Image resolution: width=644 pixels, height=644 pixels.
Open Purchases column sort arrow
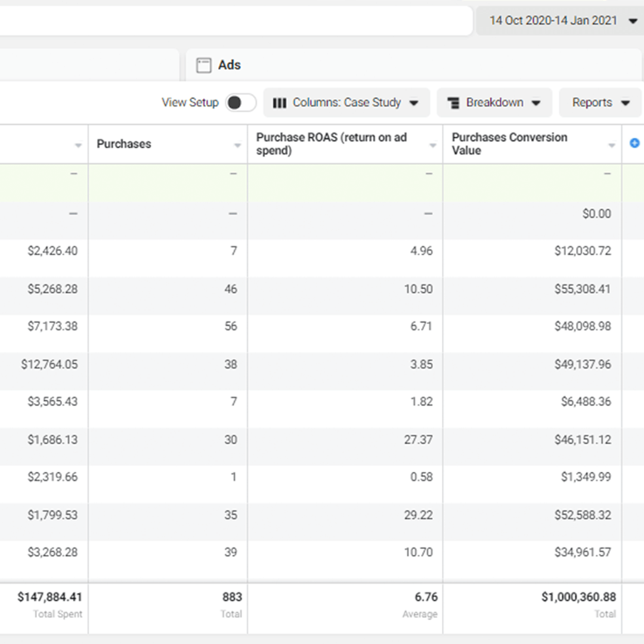[x=237, y=145]
